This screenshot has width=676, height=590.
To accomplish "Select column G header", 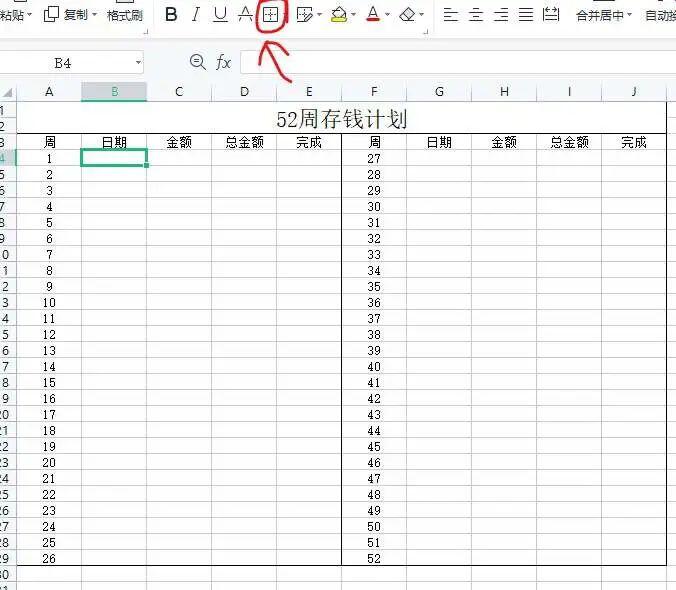I will 439,92.
